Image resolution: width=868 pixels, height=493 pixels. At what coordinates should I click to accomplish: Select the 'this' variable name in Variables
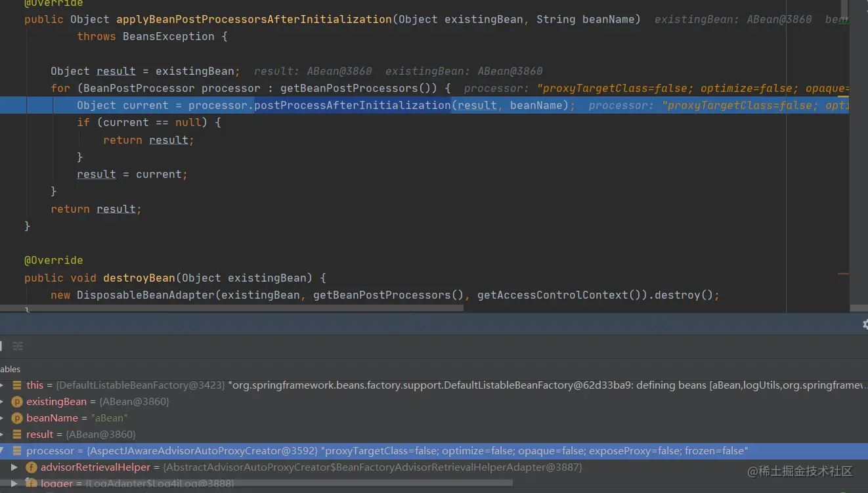click(x=35, y=385)
